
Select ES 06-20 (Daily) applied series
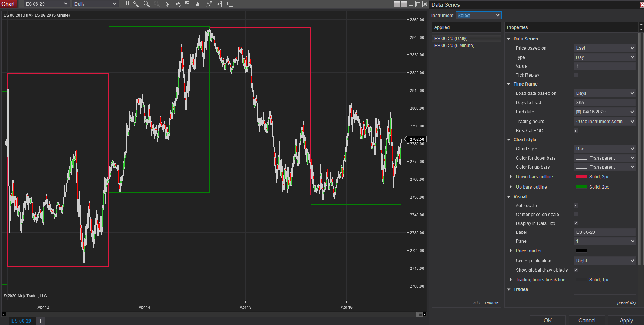coord(467,38)
